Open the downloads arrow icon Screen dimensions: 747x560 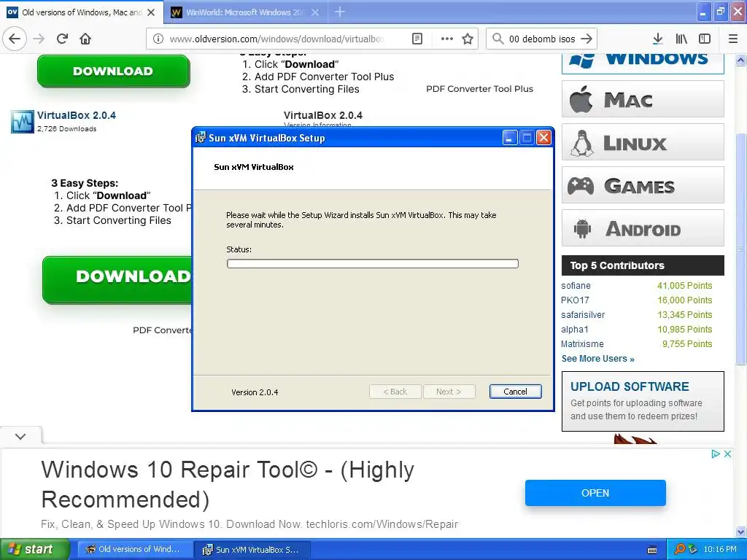[x=658, y=39]
